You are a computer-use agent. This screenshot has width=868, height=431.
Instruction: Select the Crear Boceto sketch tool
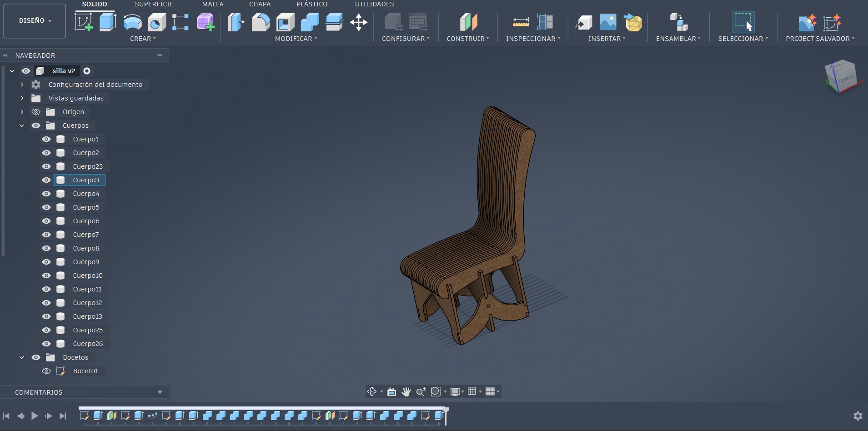(83, 22)
